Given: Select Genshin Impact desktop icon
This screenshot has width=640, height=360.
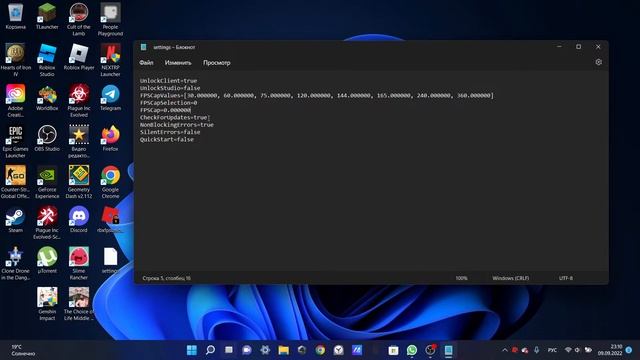Looking at the screenshot, I should click(47, 304).
